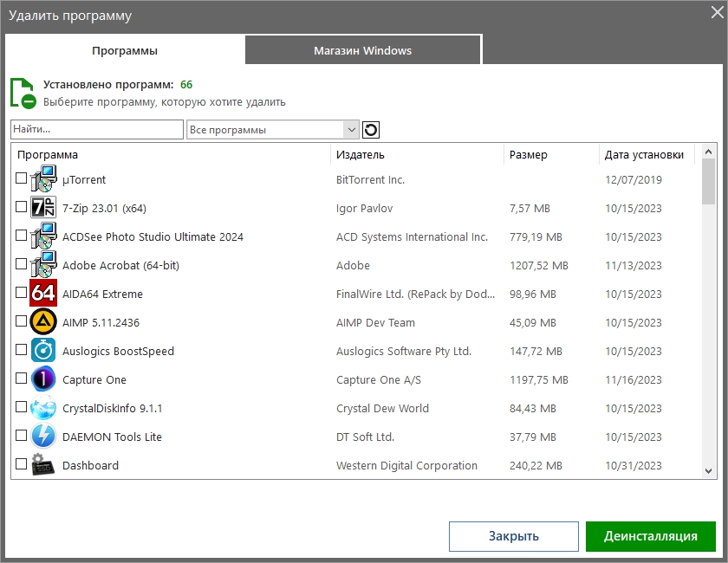
Task: Click the Capture One icon
Action: (43, 379)
